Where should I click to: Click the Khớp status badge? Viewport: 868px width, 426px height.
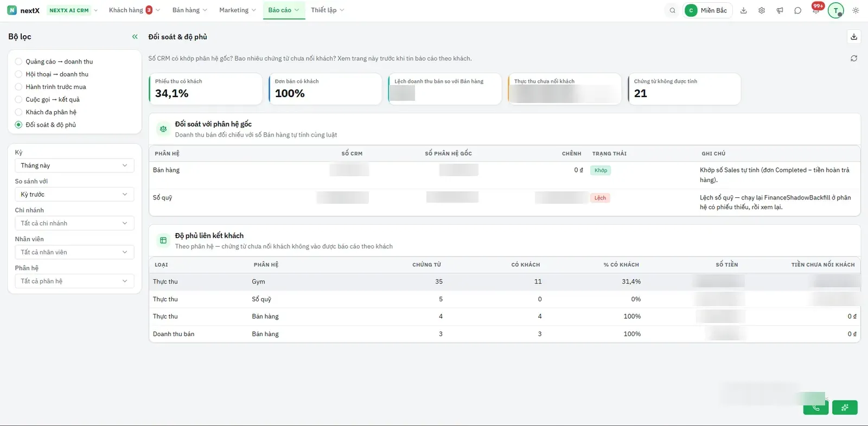click(x=601, y=170)
